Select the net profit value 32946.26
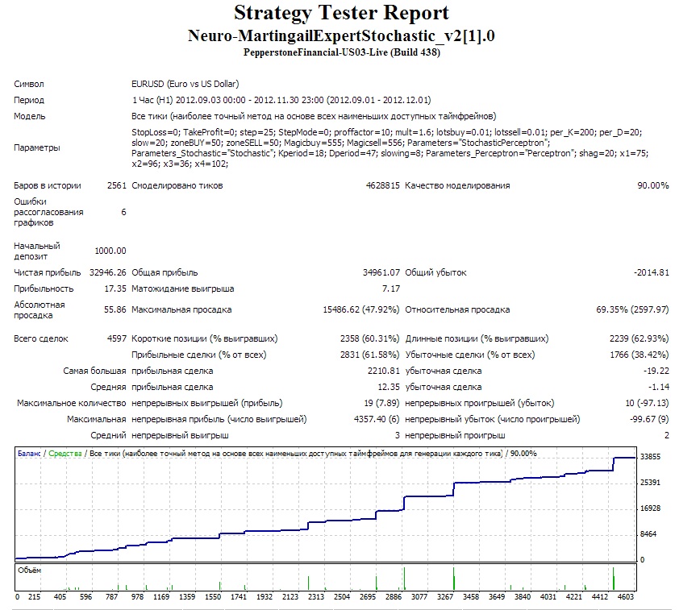 click(107, 272)
